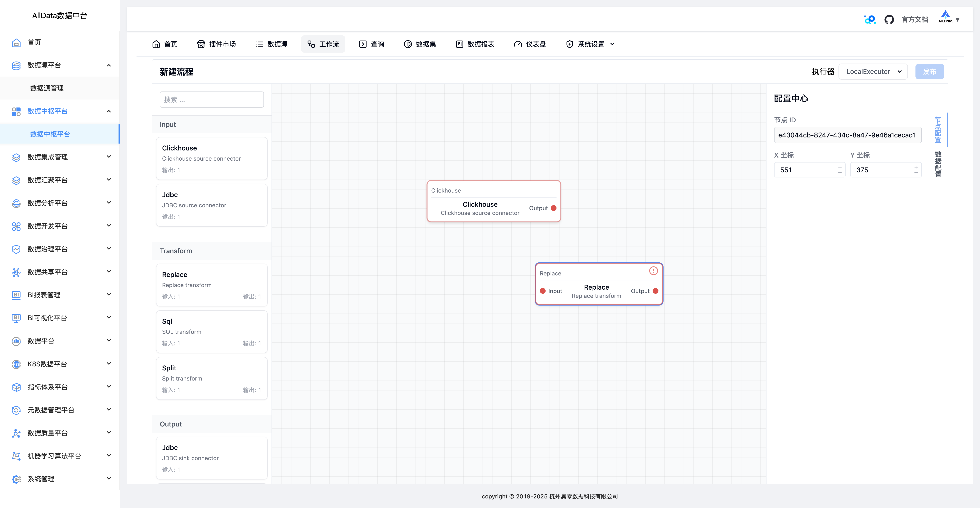Open the LocalExecutor executor dropdown
This screenshot has height=508, width=980.
pos(873,71)
